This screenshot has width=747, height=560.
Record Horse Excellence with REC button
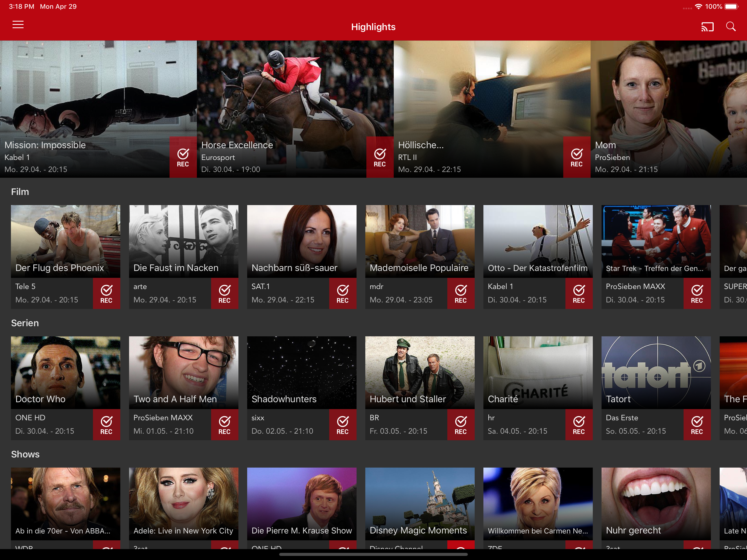point(380,157)
